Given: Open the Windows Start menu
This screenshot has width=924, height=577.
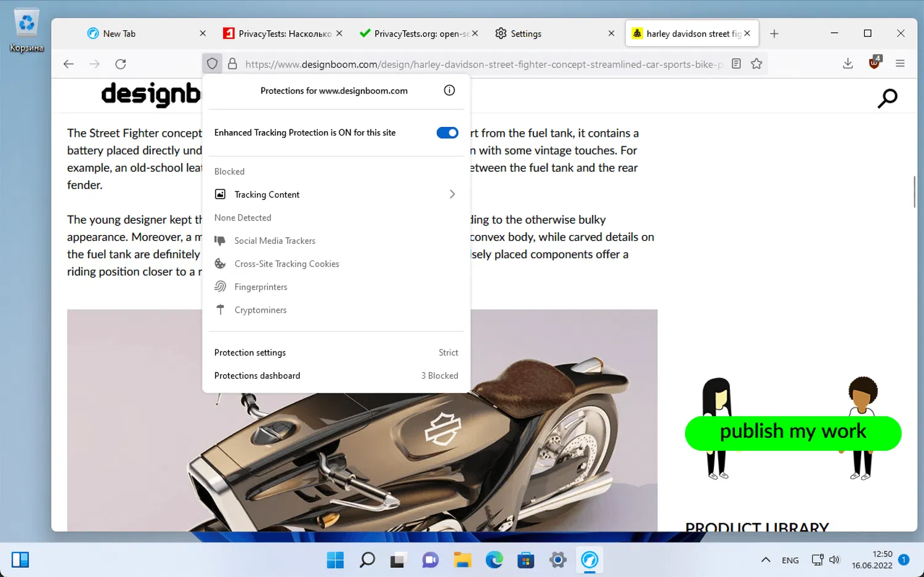Looking at the screenshot, I should [x=335, y=560].
